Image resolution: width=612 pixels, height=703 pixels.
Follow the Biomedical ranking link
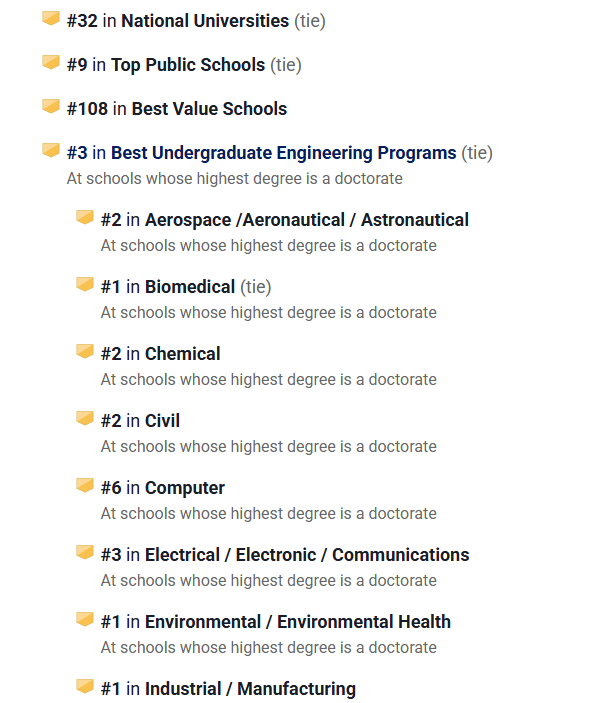pos(190,287)
